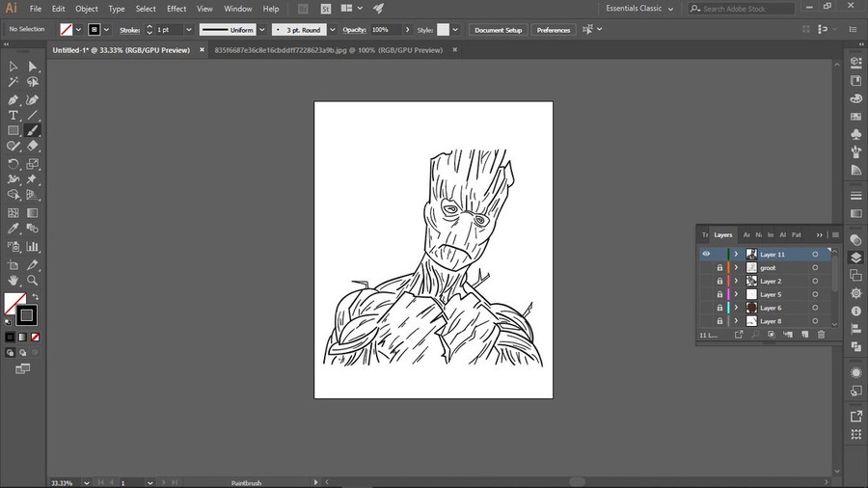This screenshot has height=488, width=868.
Task: Click the Opacity label link
Action: coord(354,30)
